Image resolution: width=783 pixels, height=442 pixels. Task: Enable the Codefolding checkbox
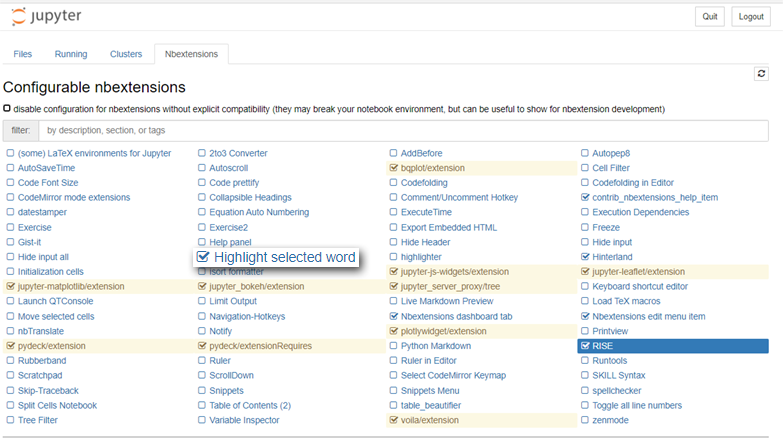(x=393, y=183)
